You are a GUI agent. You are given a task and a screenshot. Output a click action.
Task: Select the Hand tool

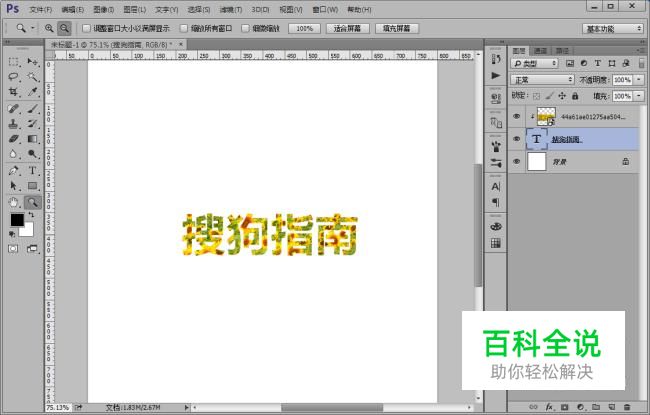(x=13, y=202)
